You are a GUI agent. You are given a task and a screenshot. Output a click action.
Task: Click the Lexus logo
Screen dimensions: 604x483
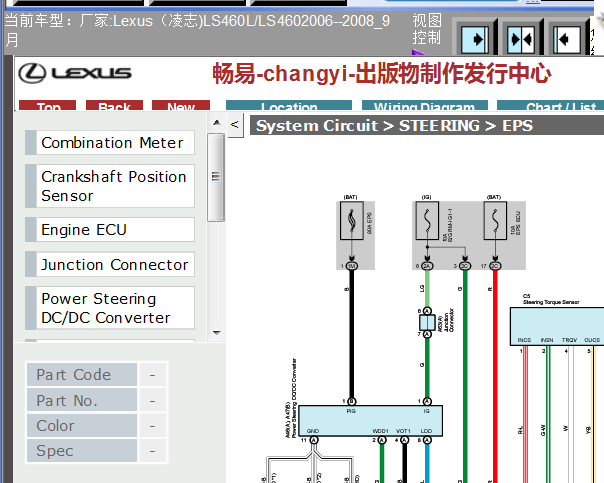75,73
